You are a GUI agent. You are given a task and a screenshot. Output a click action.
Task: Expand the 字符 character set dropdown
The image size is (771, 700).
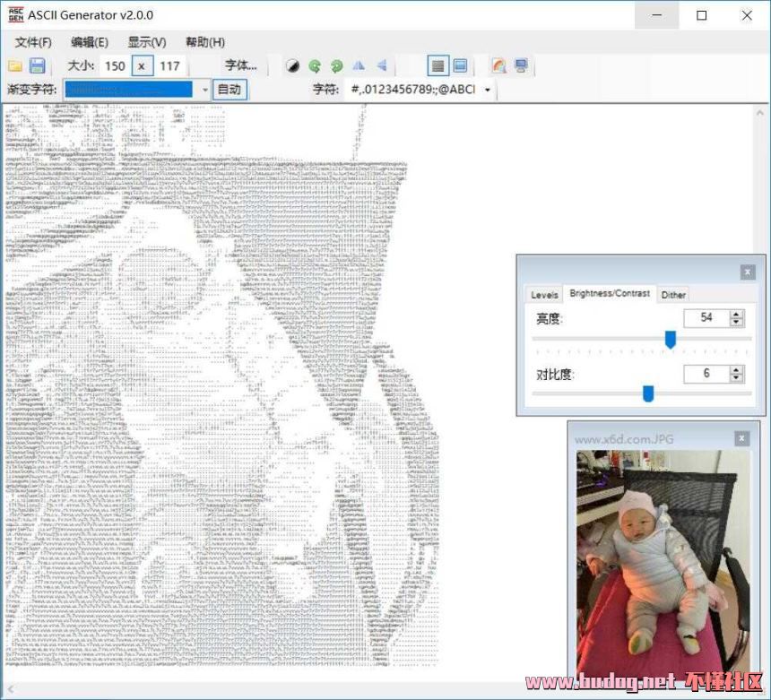coord(488,90)
